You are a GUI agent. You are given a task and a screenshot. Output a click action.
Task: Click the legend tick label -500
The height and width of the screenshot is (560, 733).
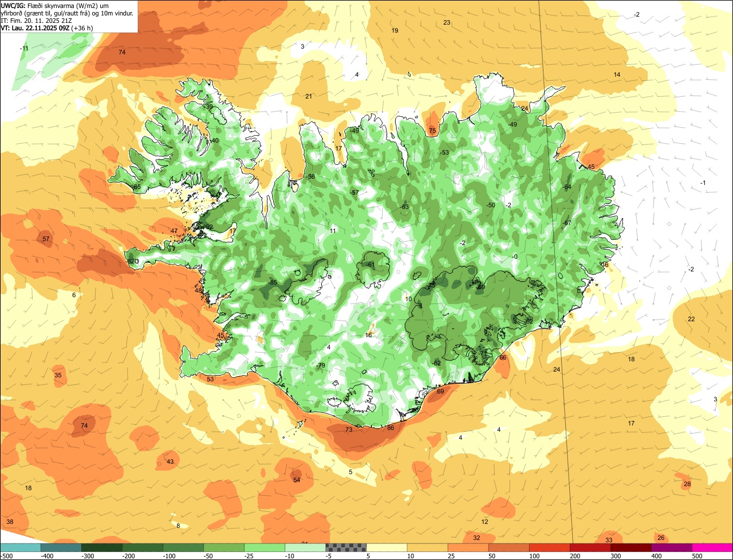(x=7, y=556)
